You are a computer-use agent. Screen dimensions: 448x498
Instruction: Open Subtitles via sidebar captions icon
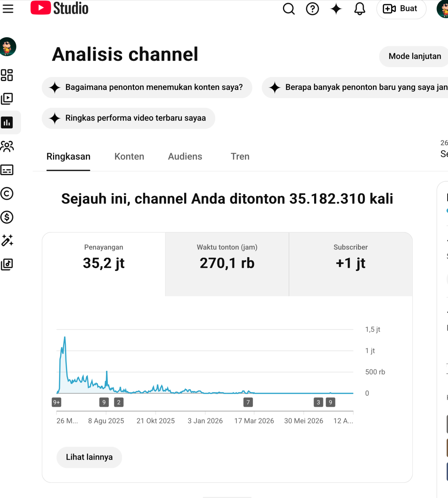(x=7, y=170)
